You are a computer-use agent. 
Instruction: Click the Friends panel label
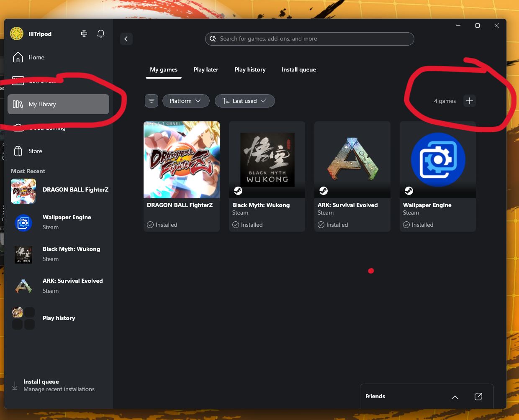375,397
